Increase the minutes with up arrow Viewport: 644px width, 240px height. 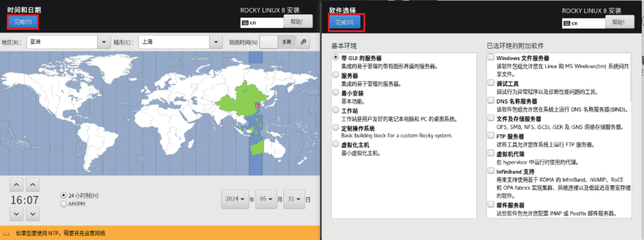(32, 184)
